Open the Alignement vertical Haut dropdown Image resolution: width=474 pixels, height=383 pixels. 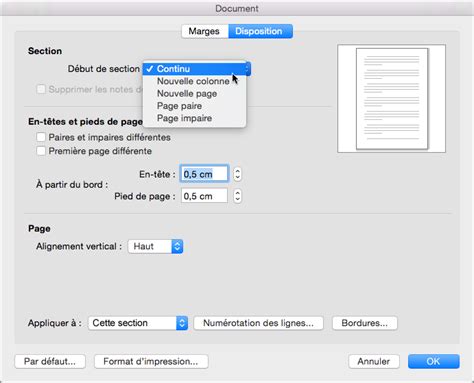[x=156, y=247]
